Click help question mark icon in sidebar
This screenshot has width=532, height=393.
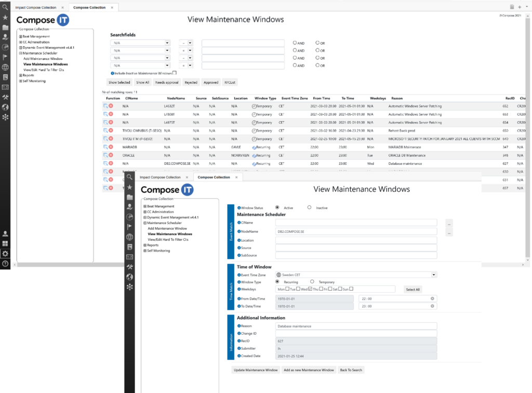pos(5,264)
